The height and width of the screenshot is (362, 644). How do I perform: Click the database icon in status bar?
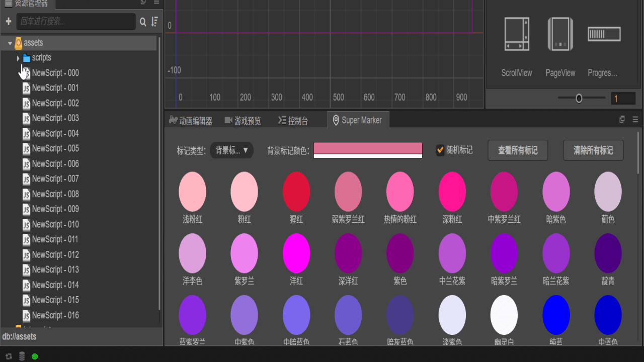[22, 356]
